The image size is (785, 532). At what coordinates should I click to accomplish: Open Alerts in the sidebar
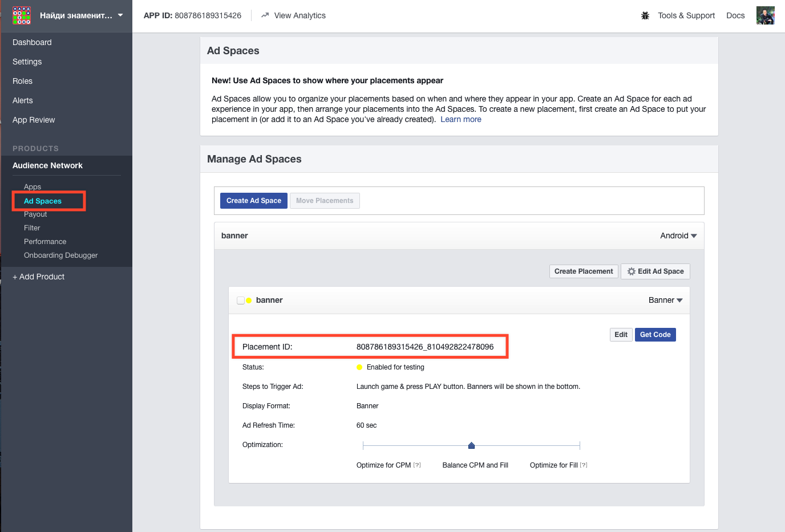23,100
